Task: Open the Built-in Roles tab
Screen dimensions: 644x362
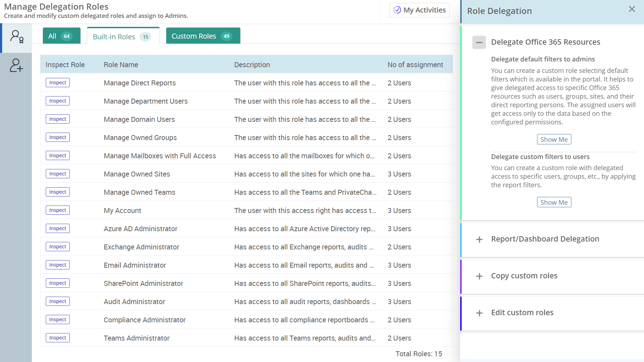Action: 123,36
